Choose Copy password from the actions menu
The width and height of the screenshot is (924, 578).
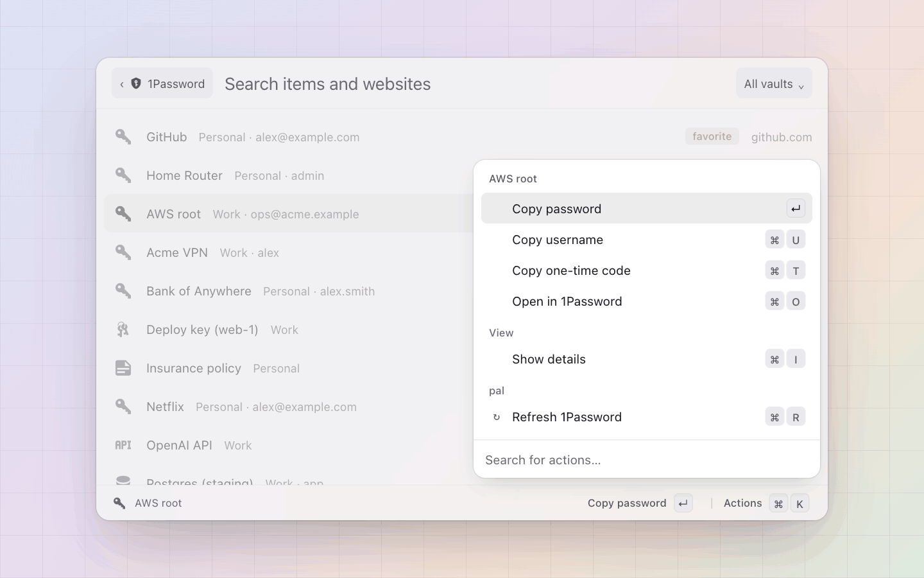647,209
